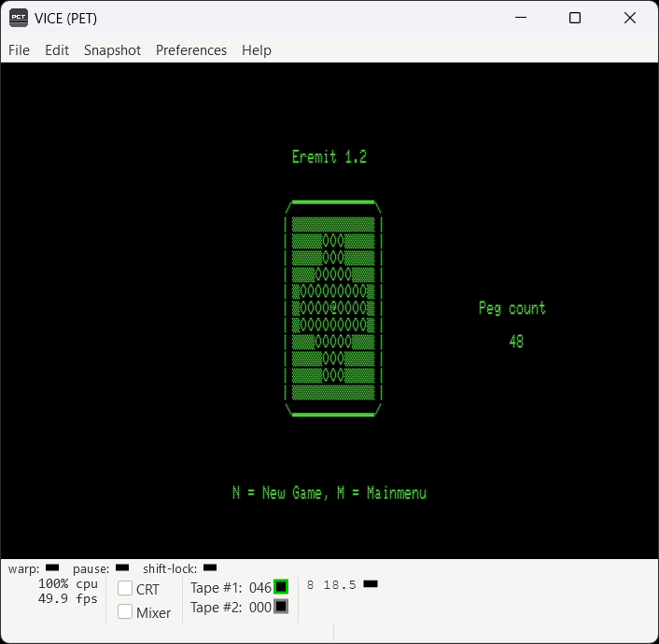659x644 pixels.
Task: Click the peg count value 48
Action: point(516,342)
